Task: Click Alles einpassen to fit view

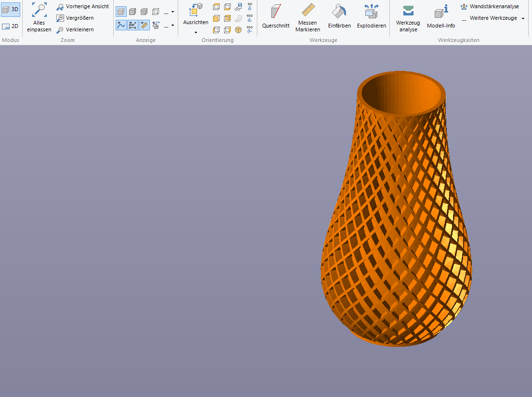Action: coord(39,17)
